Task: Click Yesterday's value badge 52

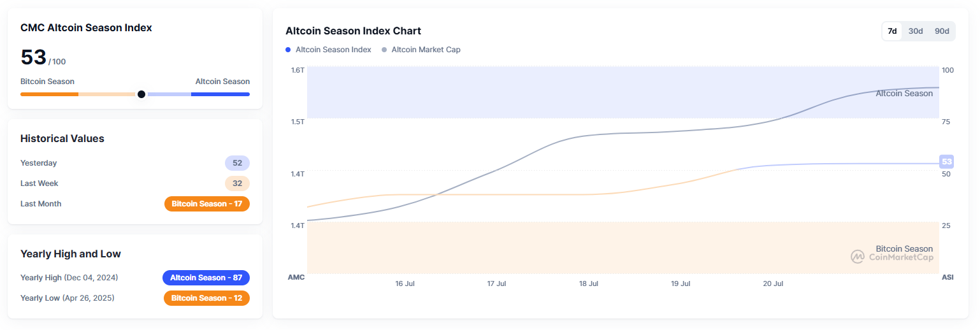Action: pos(237,163)
